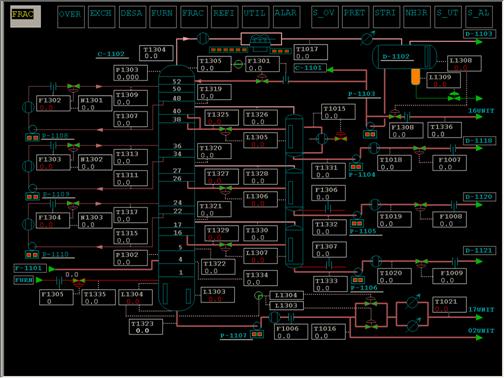Go to the D-1103 destination link

(x=479, y=34)
